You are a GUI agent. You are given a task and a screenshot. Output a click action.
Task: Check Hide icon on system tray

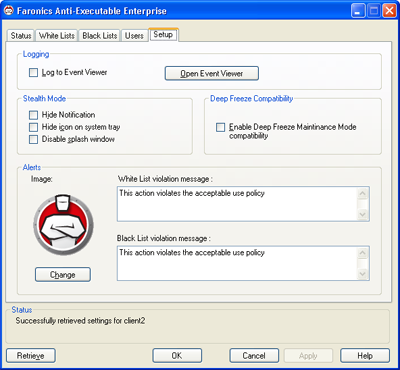point(33,127)
